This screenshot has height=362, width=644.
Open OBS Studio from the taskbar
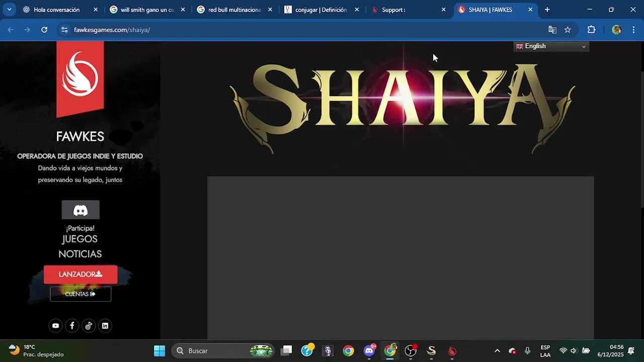point(411,351)
